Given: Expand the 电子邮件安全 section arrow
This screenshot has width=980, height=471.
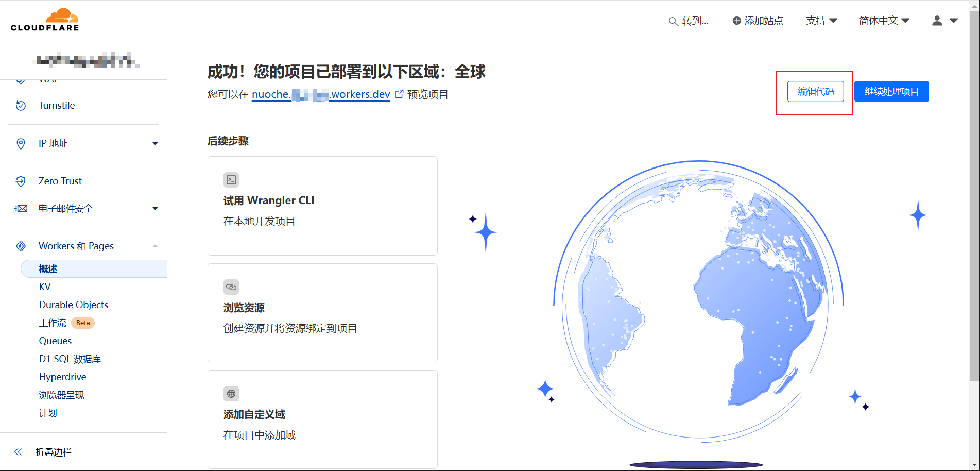Looking at the screenshot, I should (155, 208).
